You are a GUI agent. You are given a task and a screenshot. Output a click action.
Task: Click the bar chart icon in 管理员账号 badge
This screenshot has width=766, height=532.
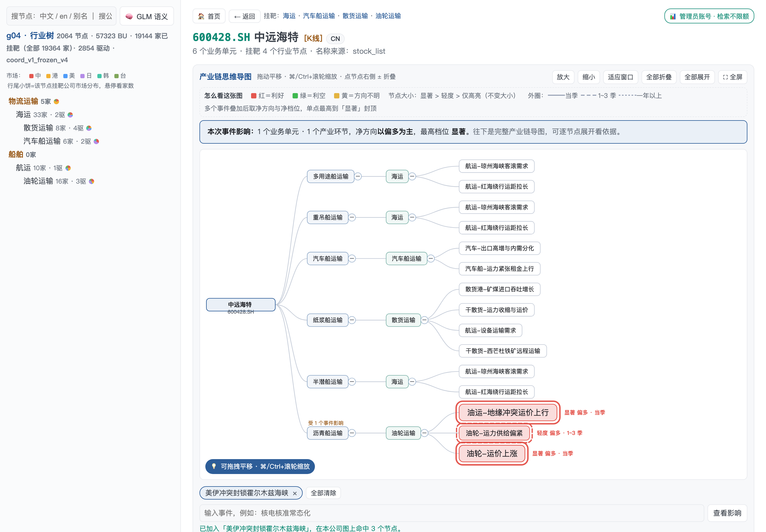[x=673, y=16]
